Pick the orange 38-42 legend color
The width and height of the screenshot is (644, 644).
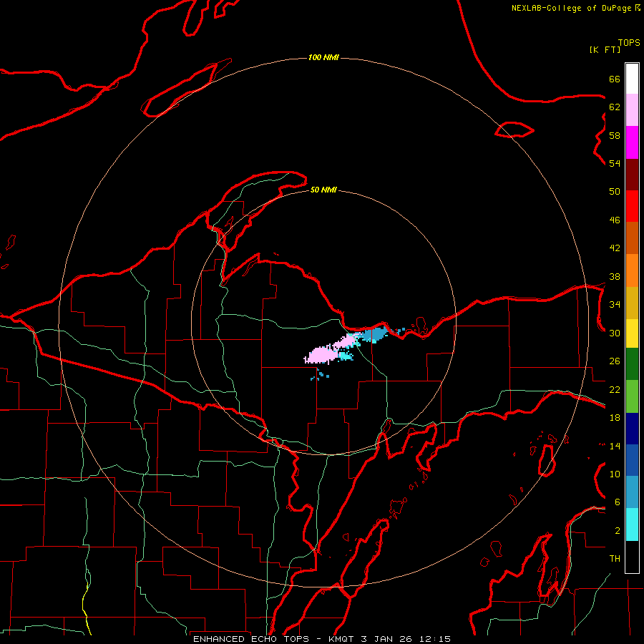point(632,270)
